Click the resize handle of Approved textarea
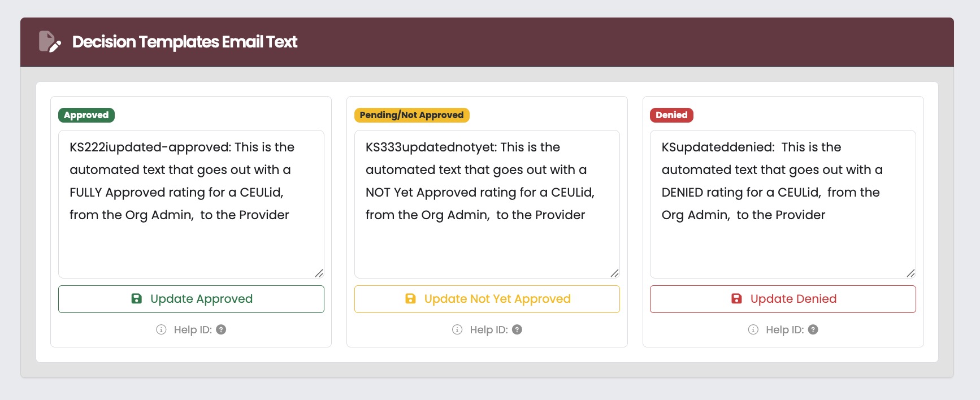Screen dimensions: 980x400 319,273
